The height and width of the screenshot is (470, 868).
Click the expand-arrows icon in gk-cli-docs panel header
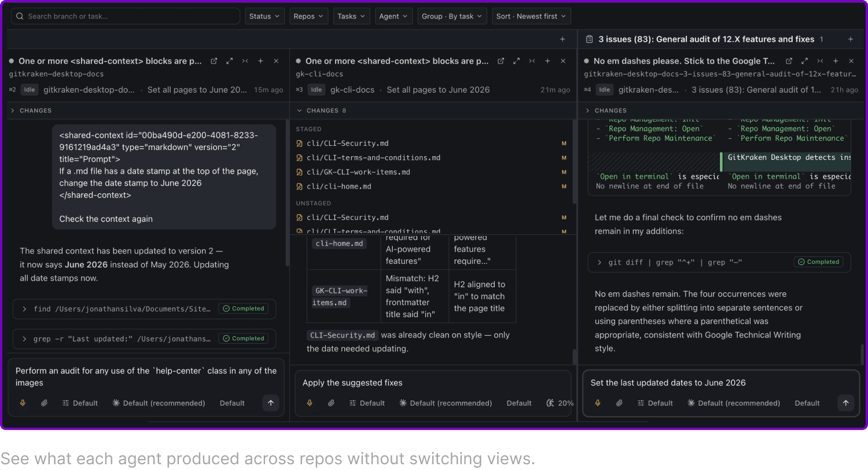[x=517, y=61]
